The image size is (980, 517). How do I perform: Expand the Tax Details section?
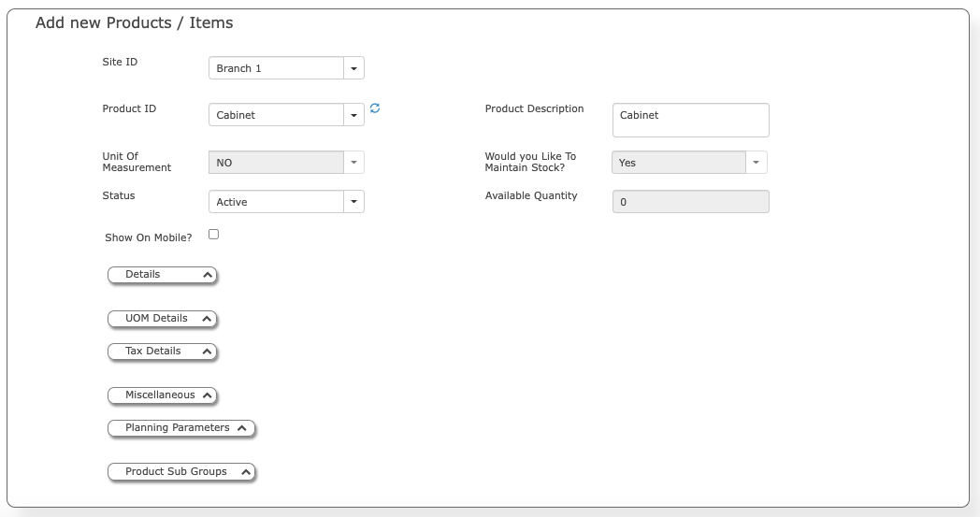click(163, 352)
